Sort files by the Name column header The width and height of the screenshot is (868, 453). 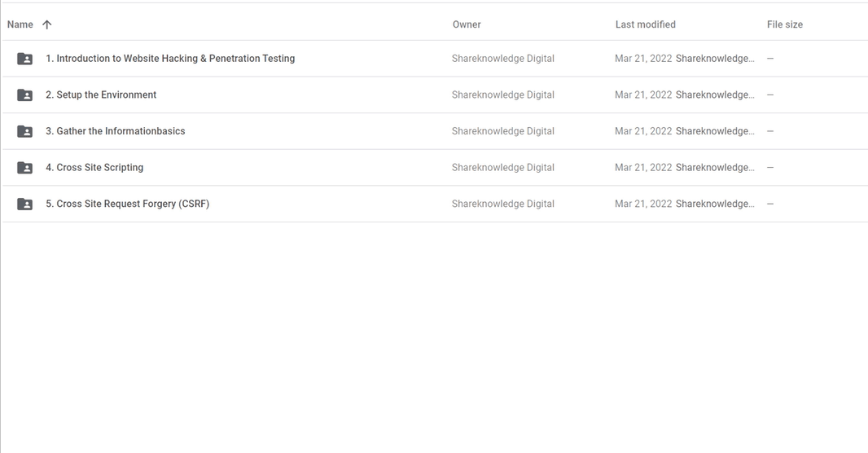[20, 24]
